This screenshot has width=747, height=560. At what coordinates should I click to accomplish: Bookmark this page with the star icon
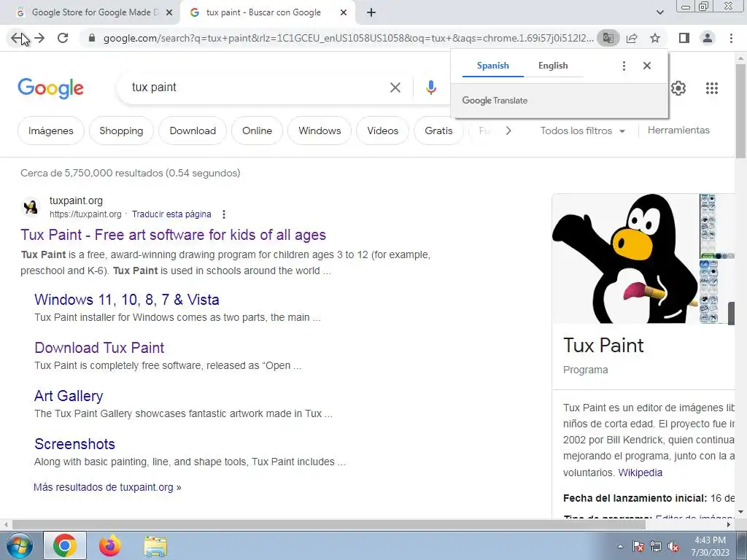pos(655,38)
